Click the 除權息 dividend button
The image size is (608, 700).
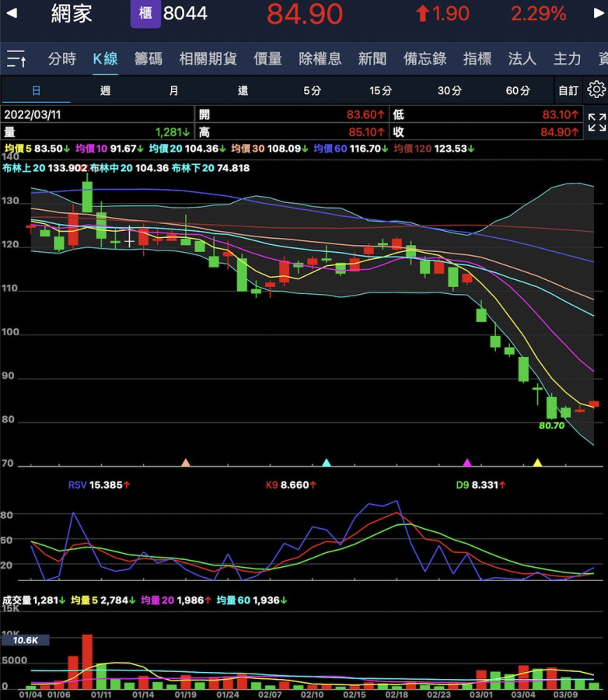tap(320, 58)
